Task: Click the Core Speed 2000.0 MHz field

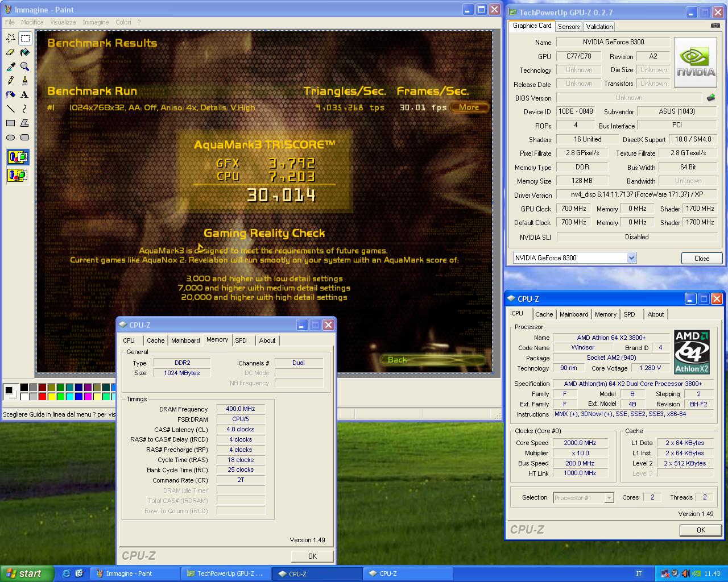Action: coord(580,443)
